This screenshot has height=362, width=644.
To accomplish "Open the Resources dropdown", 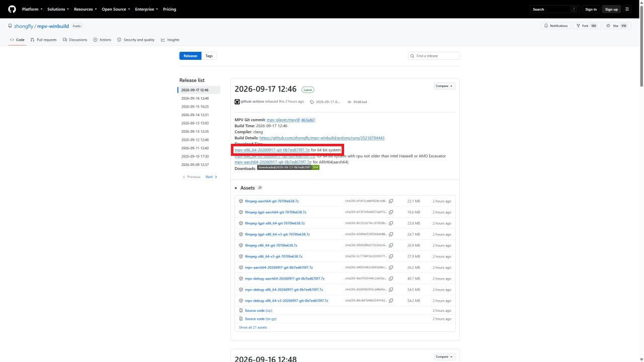I will coord(86,9).
